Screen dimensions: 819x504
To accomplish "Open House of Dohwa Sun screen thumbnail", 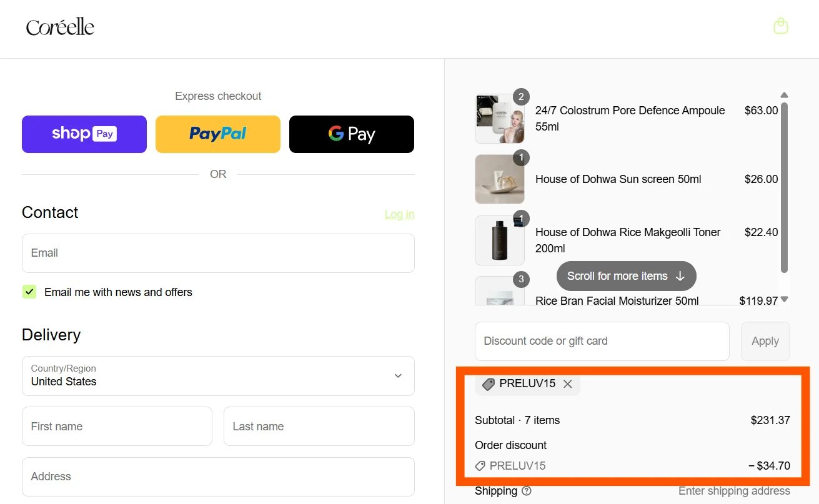I will click(499, 179).
